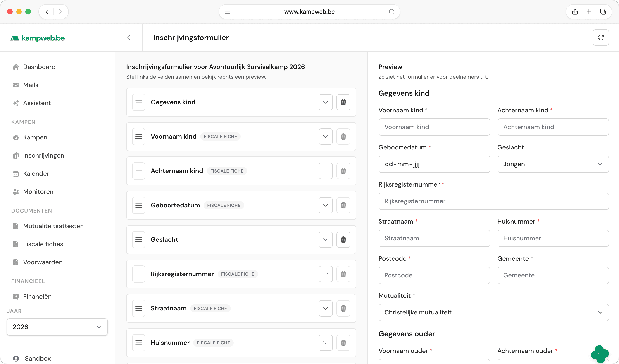619x364 pixels.
Task: Open the Geslacht dropdown showing Jongen
Action: pyautogui.click(x=553, y=164)
